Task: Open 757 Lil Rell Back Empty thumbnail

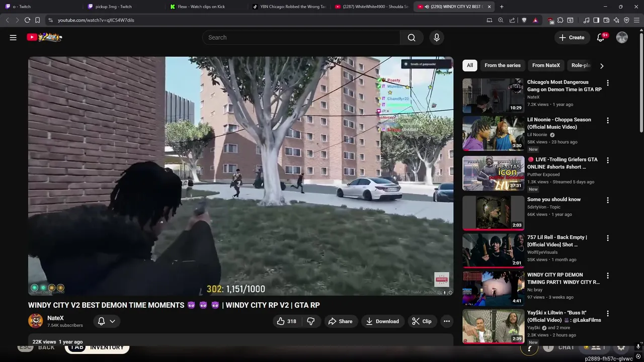Action: tap(493, 250)
